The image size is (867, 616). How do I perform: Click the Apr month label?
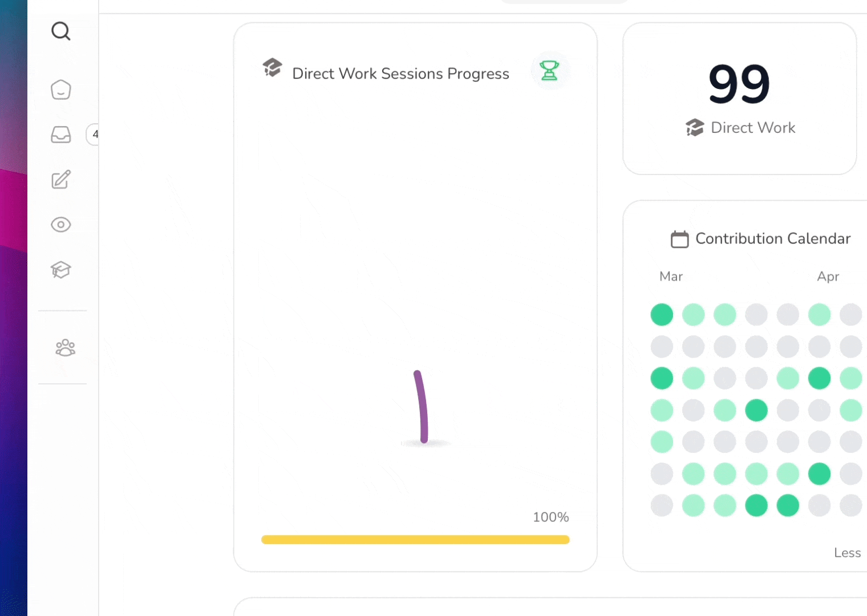tap(828, 277)
